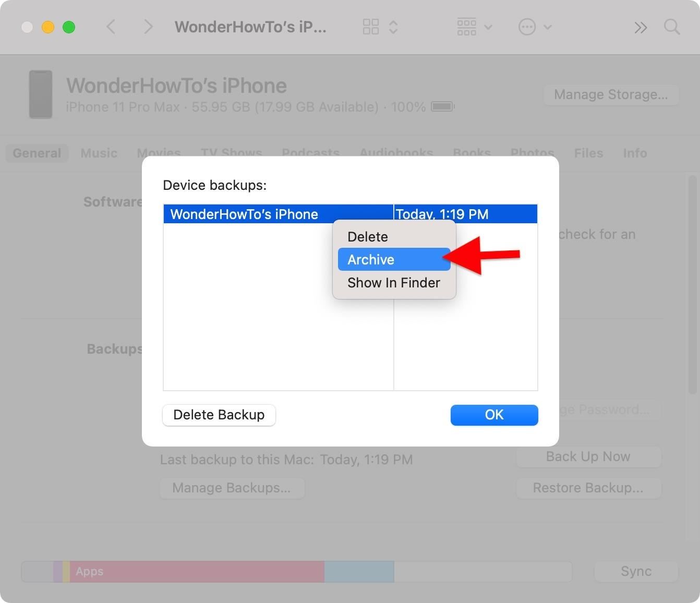700x603 pixels.
Task: Click Back Up Now button
Action: tap(588, 456)
